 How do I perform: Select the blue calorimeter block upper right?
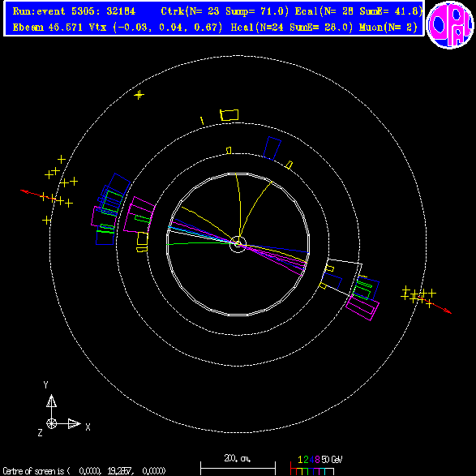272,148
